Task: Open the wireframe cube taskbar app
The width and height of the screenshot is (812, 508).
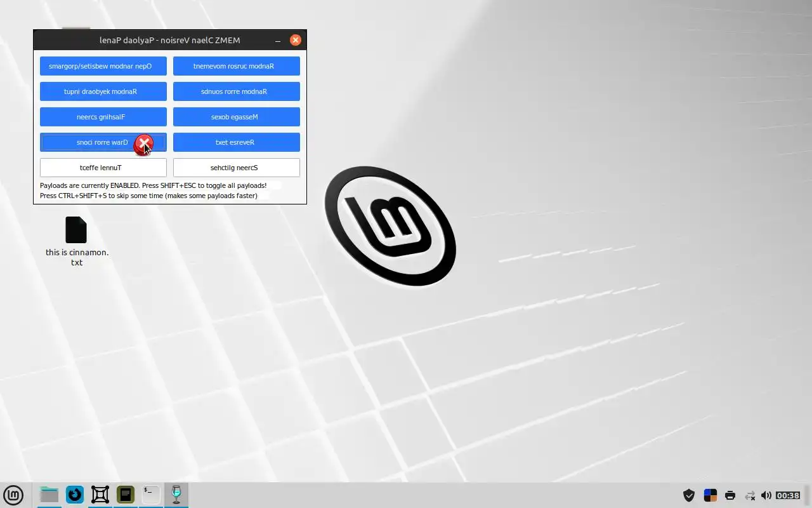Action: 100,495
